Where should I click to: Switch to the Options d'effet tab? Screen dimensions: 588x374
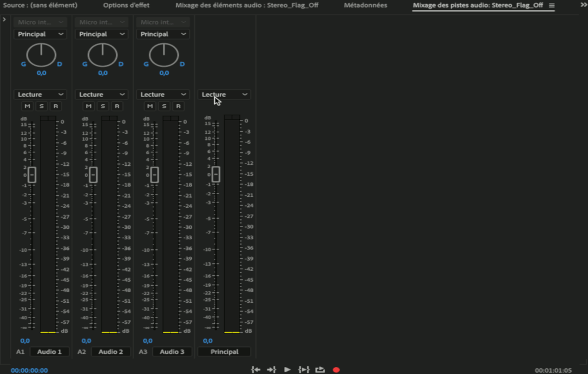tap(126, 5)
